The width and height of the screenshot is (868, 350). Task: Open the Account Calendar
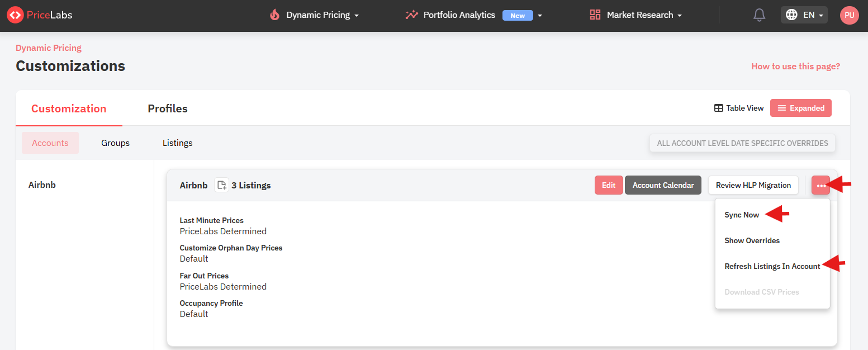click(663, 185)
